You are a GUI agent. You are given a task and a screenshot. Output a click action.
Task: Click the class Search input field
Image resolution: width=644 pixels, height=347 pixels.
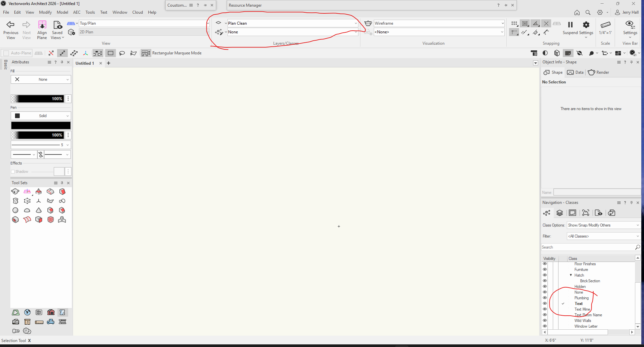(588, 247)
